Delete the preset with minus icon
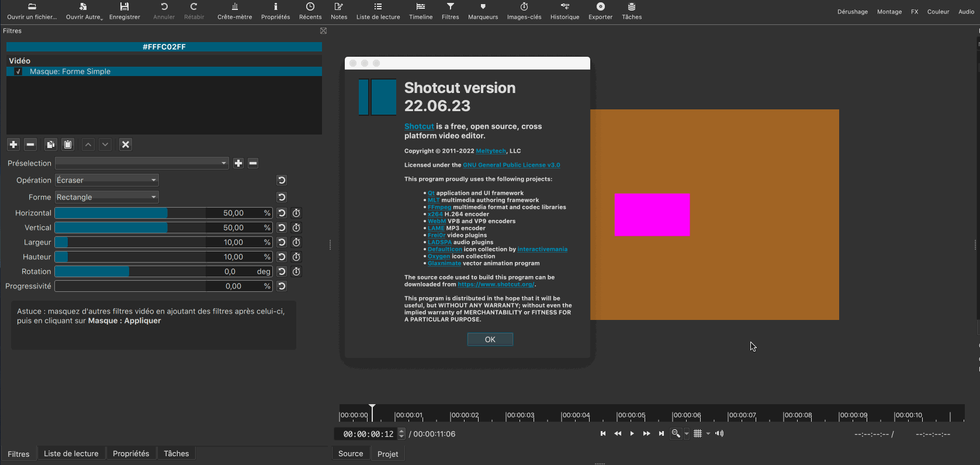 [253, 163]
